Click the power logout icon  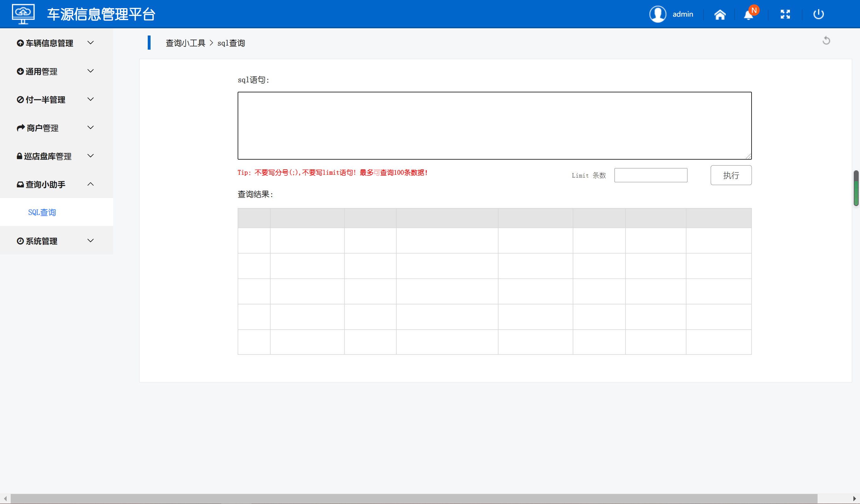click(x=819, y=14)
